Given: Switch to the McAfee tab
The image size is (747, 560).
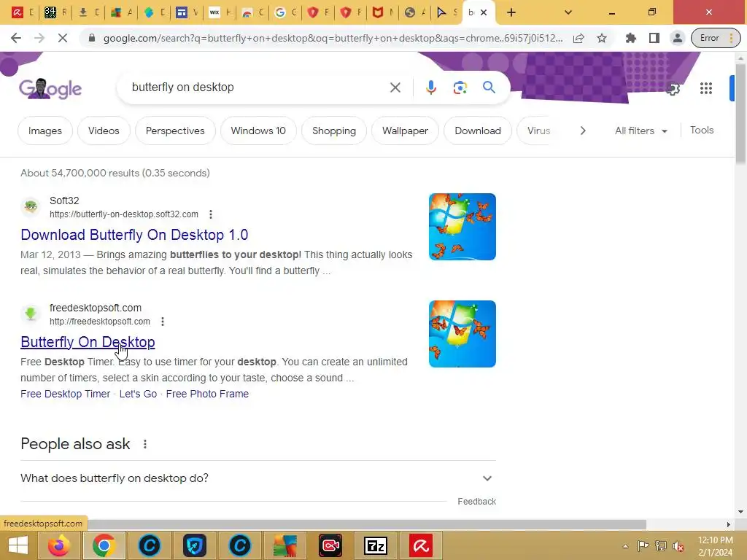Looking at the screenshot, I should (x=384, y=12).
